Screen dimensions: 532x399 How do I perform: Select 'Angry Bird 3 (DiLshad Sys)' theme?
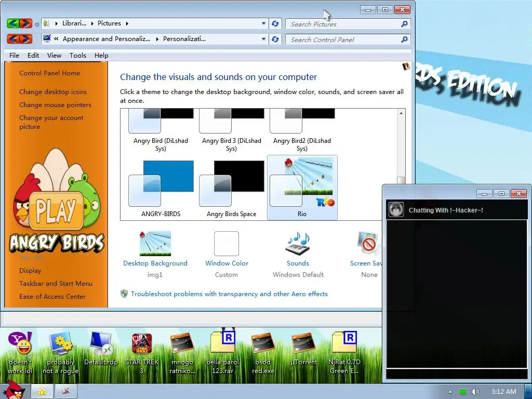(x=231, y=130)
